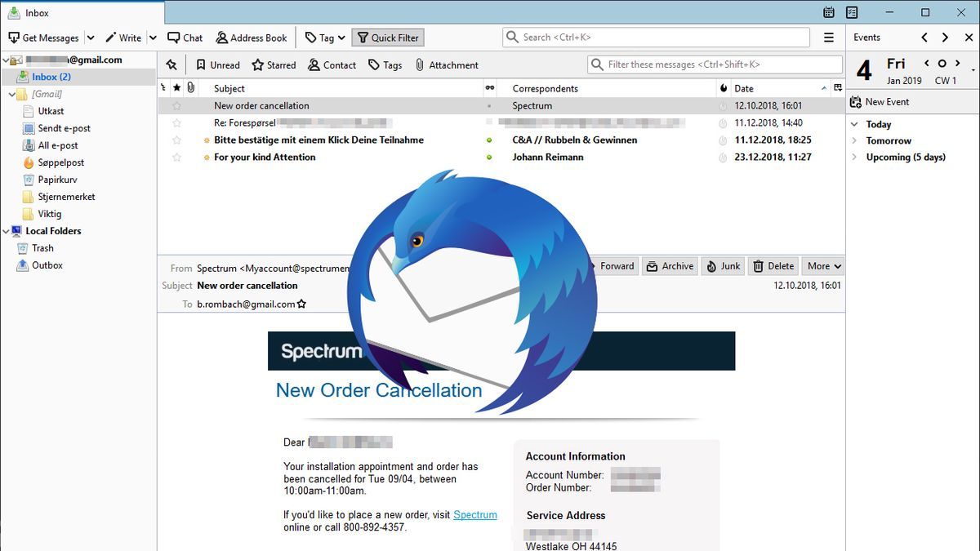This screenshot has width=980, height=551.
Task: Open the Stjernemerket folder
Action: 66,197
